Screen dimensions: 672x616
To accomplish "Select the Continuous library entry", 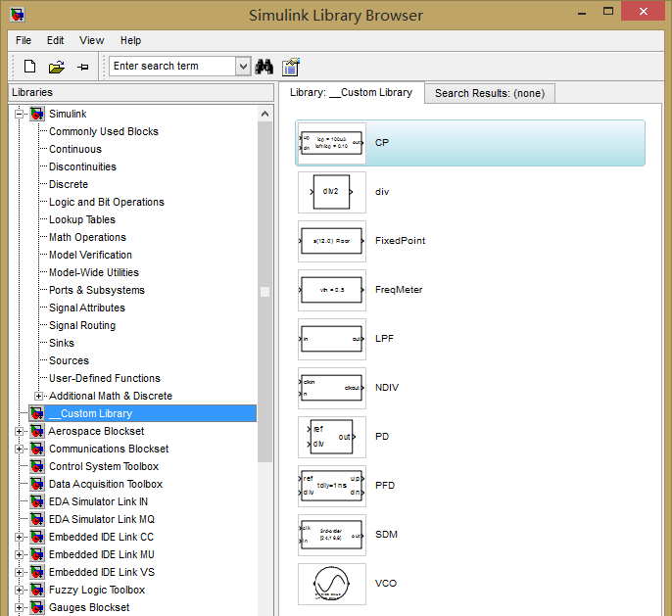I will (75, 149).
